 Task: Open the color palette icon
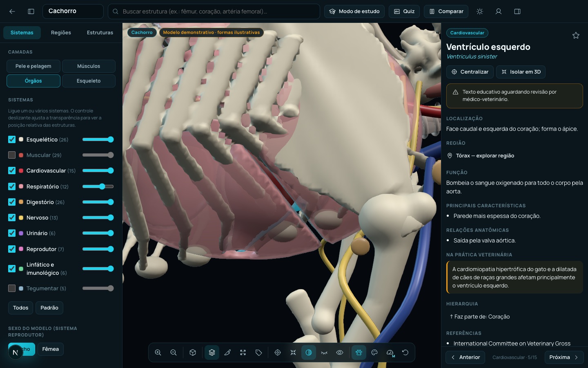click(374, 352)
